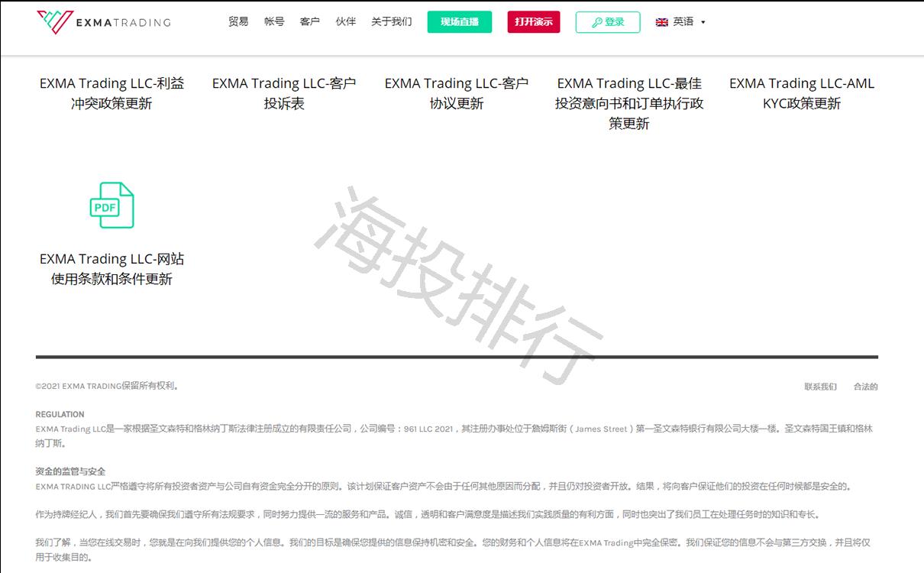924x573 pixels.
Task: Click the REGULATION heading text
Action: click(x=60, y=415)
